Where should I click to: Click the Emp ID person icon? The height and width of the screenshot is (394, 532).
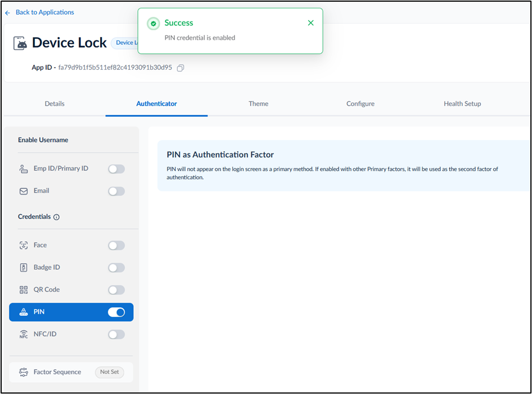click(x=24, y=169)
